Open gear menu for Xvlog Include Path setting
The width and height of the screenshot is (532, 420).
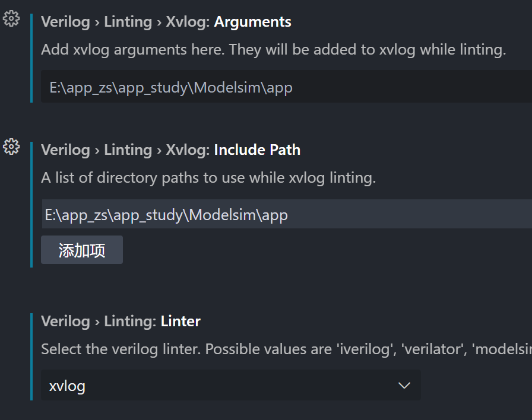11,147
